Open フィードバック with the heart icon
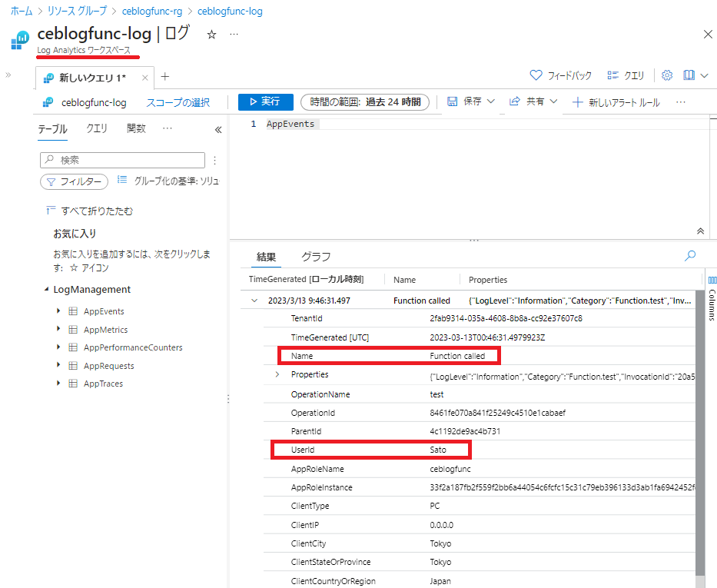Image resolution: width=717 pixels, height=588 pixels. pos(561,75)
